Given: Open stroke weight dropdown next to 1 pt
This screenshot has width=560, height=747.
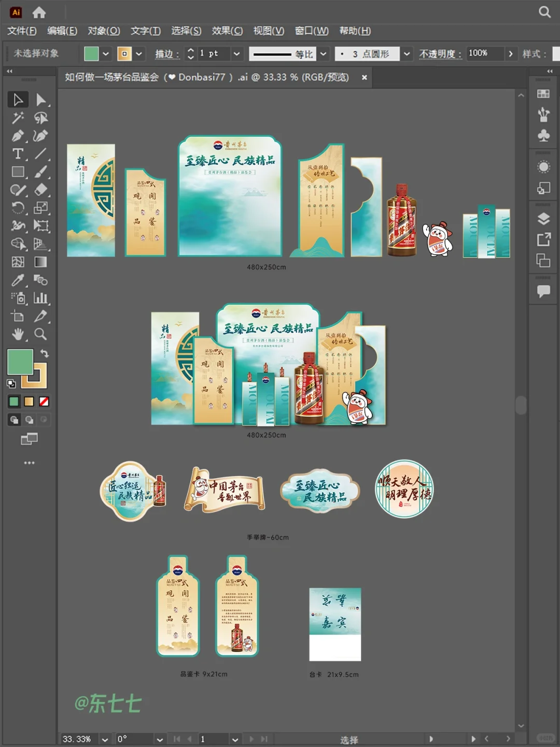Looking at the screenshot, I should pyautogui.click(x=236, y=53).
